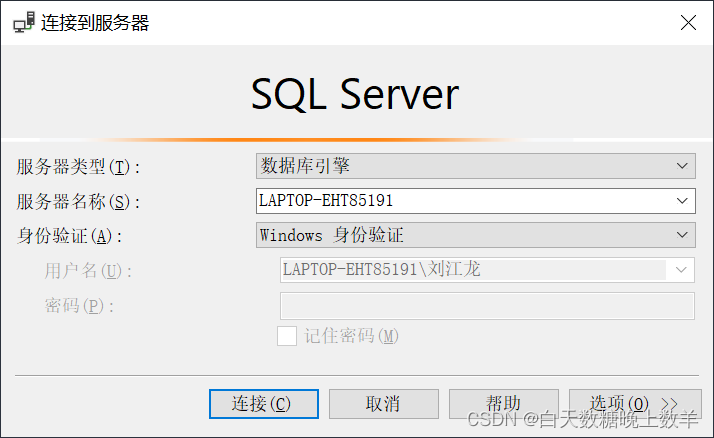Screen dimensions: 714x438
Task: Click the 服务器类型(T) label
Action: pyautogui.click(x=78, y=167)
